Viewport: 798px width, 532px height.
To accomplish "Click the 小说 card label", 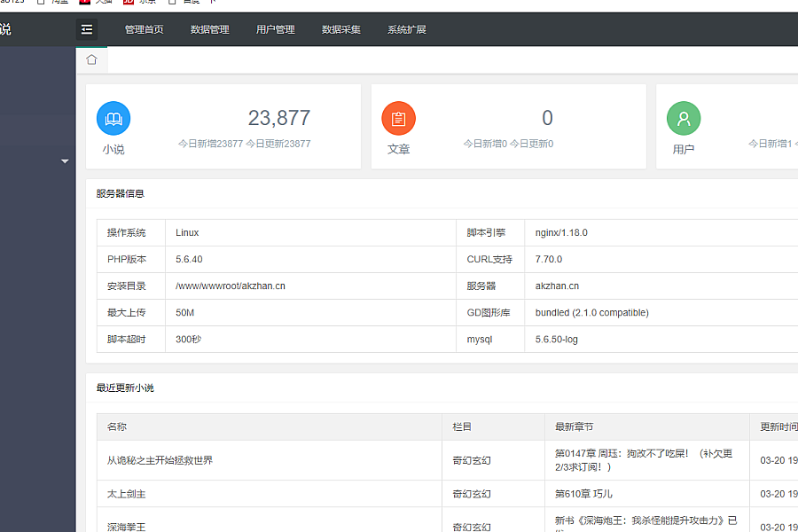I will click(x=113, y=149).
